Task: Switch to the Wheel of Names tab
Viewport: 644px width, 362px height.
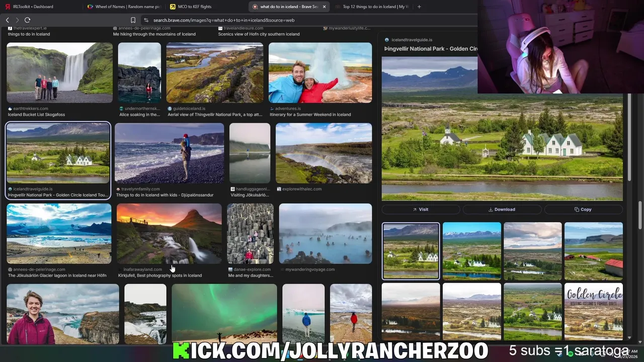Action: coord(123,7)
